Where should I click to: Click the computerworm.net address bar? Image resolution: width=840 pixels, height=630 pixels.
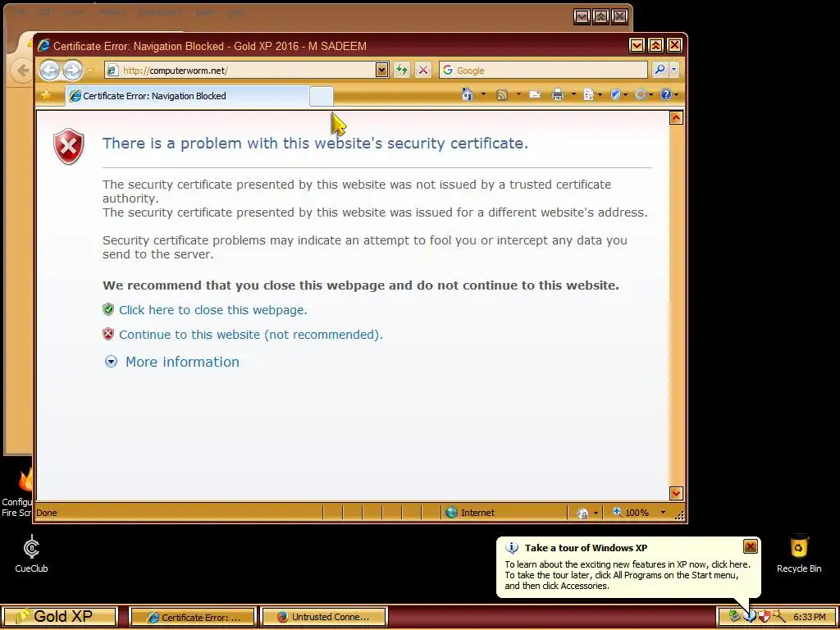[x=241, y=71]
